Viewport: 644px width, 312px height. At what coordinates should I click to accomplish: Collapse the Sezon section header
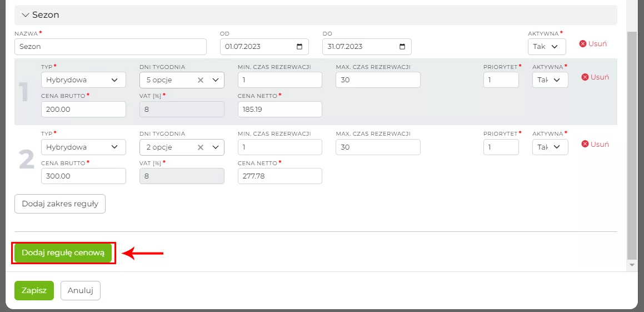[26, 15]
